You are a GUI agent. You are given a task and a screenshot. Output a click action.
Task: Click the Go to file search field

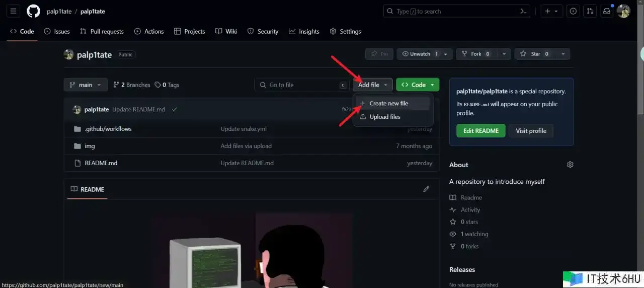pyautogui.click(x=301, y=85)
